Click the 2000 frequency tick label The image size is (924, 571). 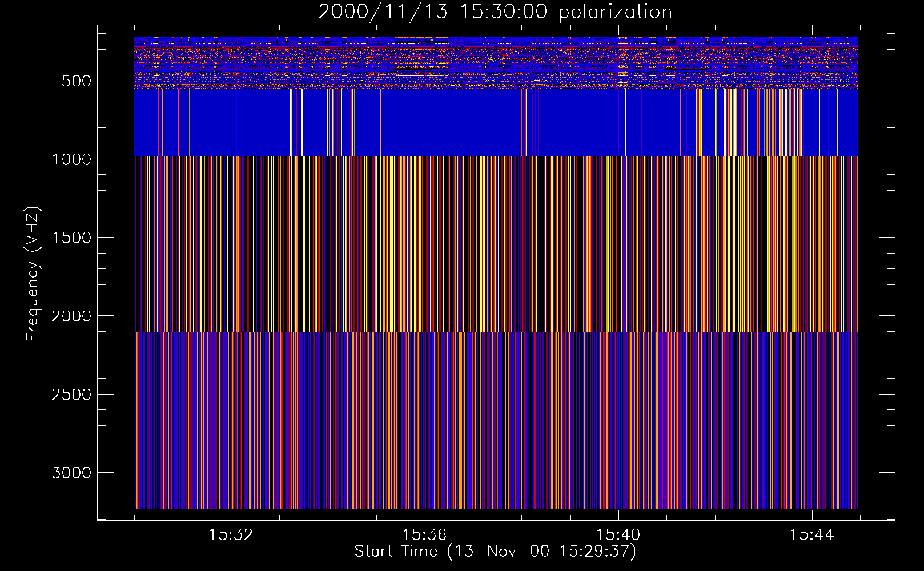click(x=71, y=316)
